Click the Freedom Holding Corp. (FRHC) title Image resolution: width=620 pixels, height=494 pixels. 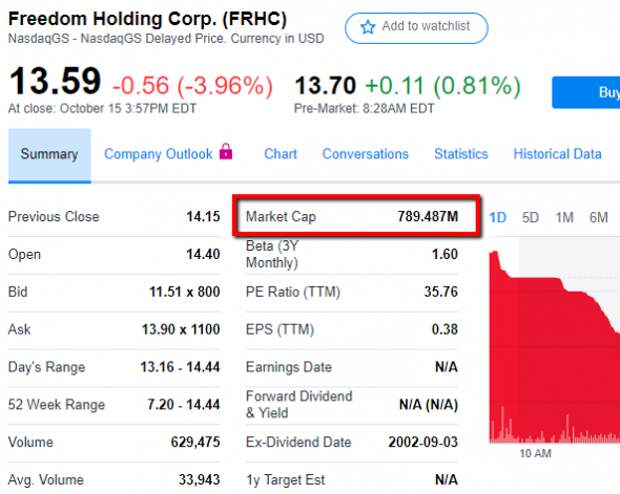[147, 19]
